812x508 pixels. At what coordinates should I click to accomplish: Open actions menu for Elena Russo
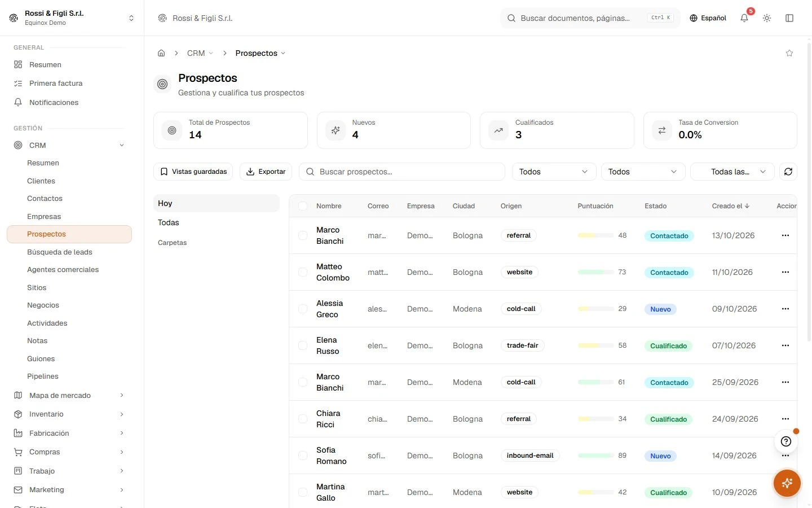point(785,345)
